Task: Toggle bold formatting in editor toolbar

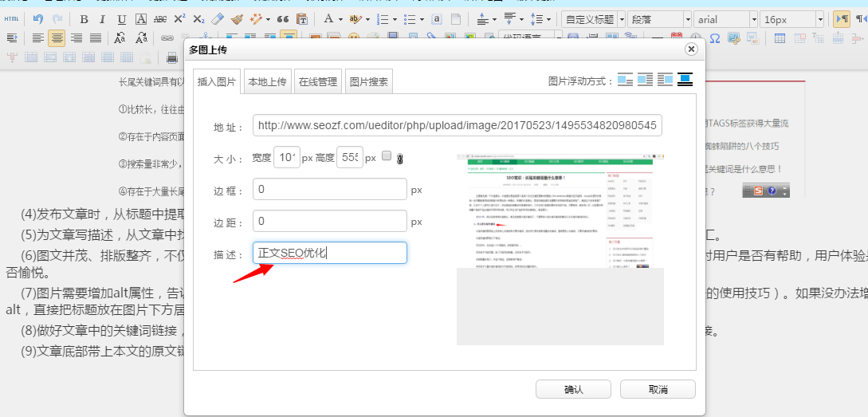Action: 84,19
